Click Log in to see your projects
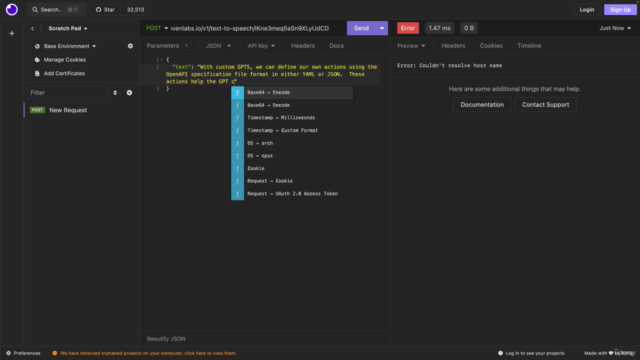The image size is (640, 360). click(531, 353)
